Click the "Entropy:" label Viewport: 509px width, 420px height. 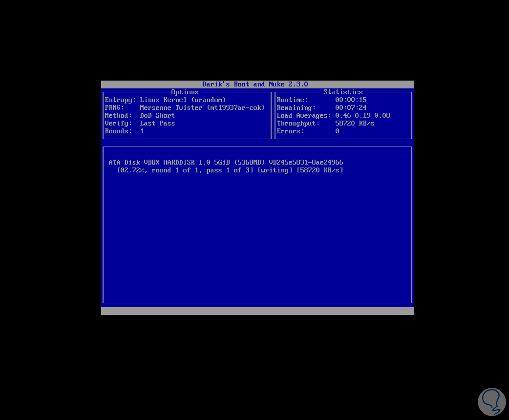120,100
